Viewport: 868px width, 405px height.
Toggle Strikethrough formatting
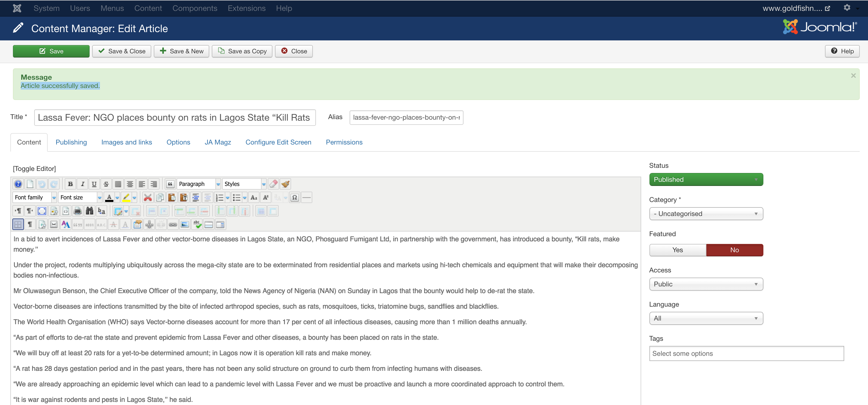coord(106,184)
